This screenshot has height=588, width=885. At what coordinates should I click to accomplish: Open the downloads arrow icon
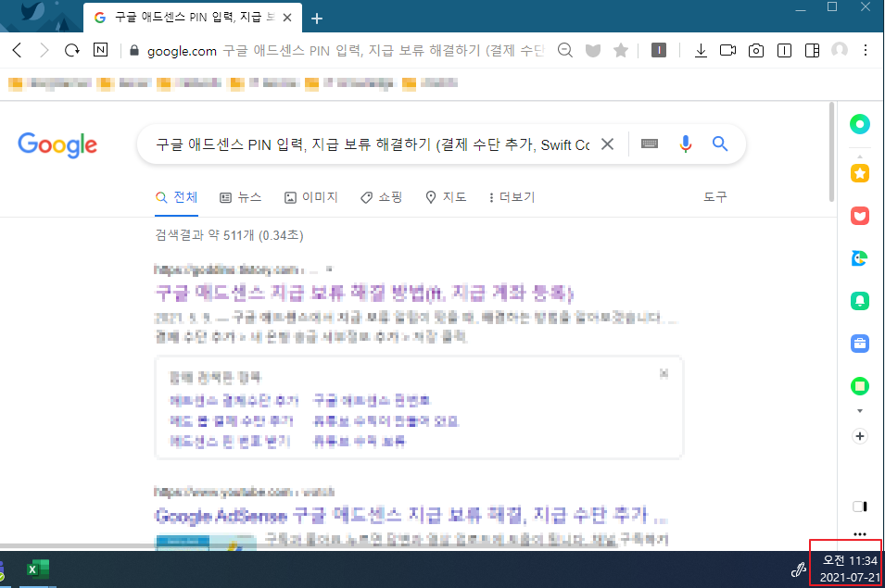pyautogui.click(x=701, y=51)
